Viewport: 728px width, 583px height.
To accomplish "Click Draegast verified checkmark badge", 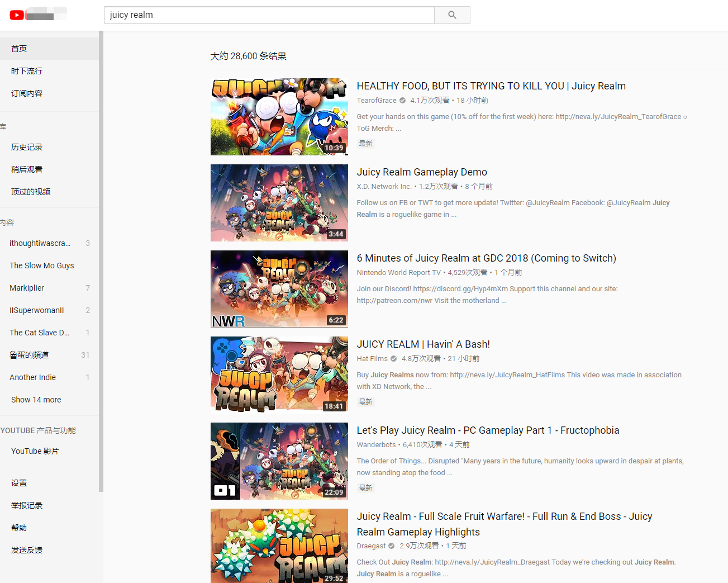I will tap(391, 546).
